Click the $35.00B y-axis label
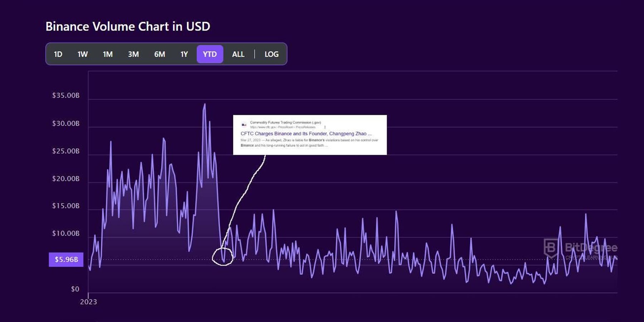644x322 pixels. pyautogui.click(x=66, y=96)
